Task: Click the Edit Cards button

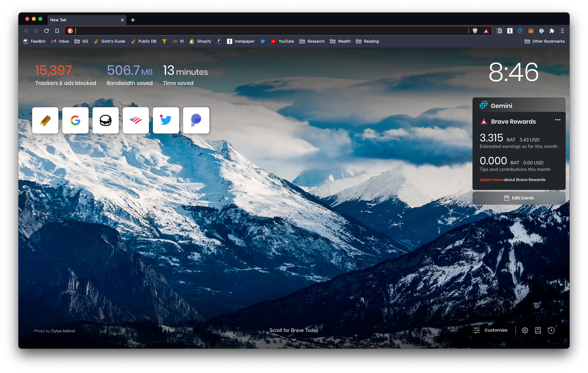Action: pyautogui.click(x=519, y=198)
